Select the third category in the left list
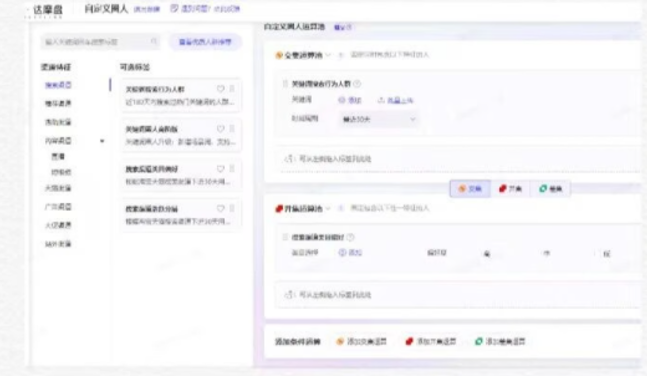This screenshot has height=376, width=647. [x=58, y=122]
